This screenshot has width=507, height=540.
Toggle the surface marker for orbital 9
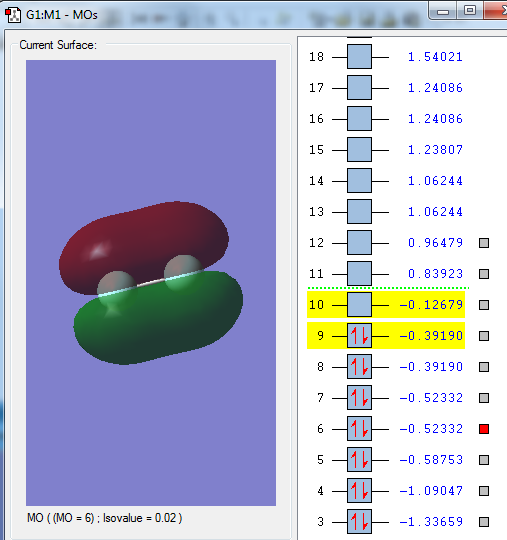tap(484, 336)
